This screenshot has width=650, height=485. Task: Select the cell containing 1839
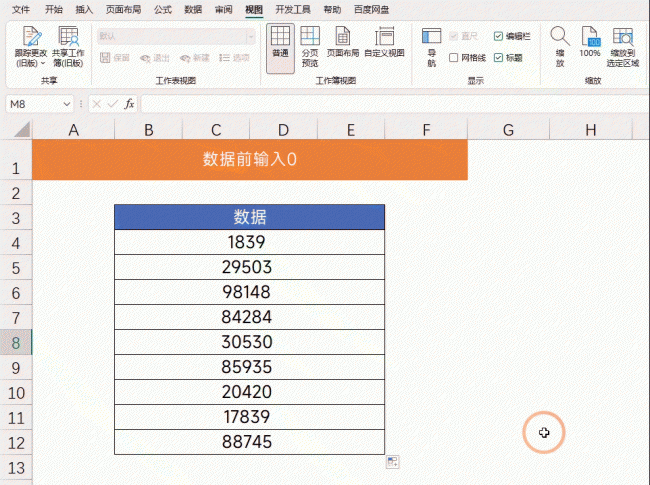250,242
